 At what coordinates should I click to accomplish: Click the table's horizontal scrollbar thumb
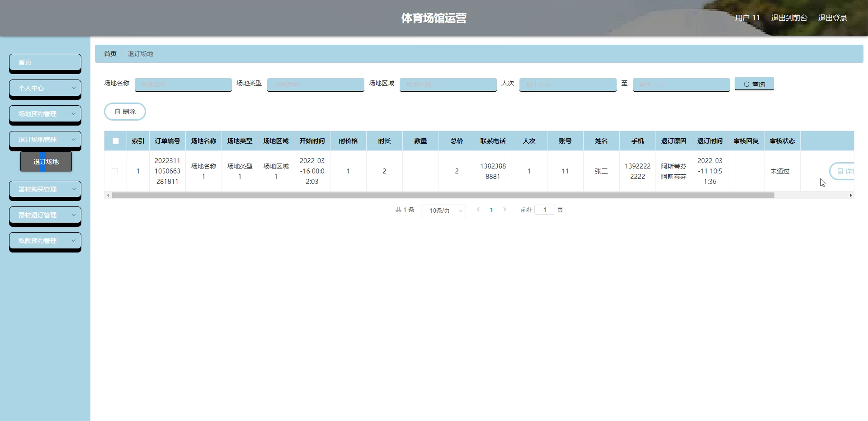click(443, 196)
